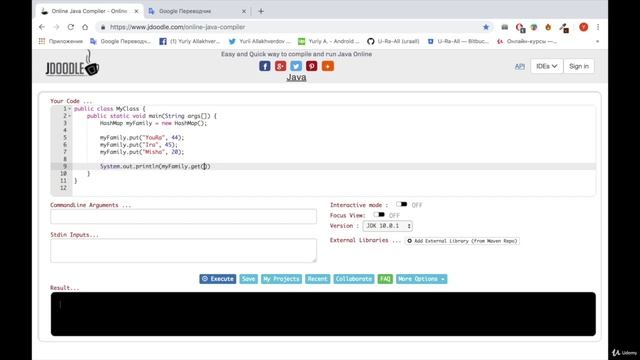Focus the CommandLine Arguments field
Viewport: 640px width, 360px height.
click(183, 216)
